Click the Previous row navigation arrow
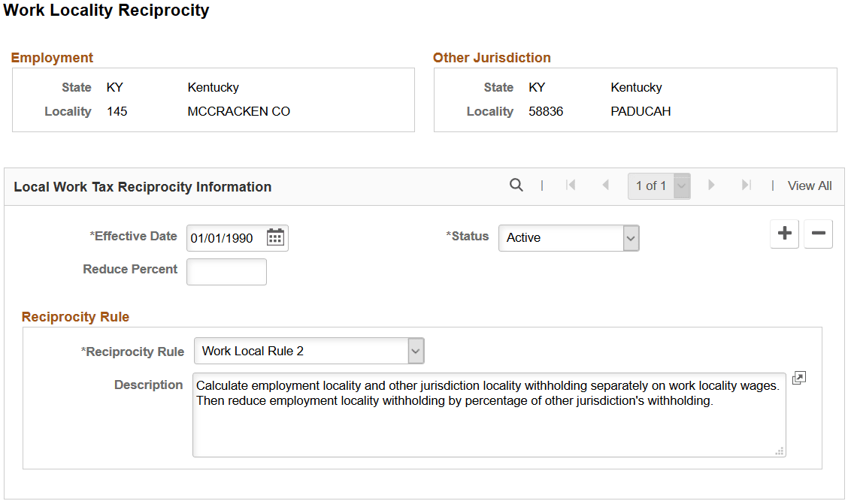This screenshot has width=848, height=504. 605,185
